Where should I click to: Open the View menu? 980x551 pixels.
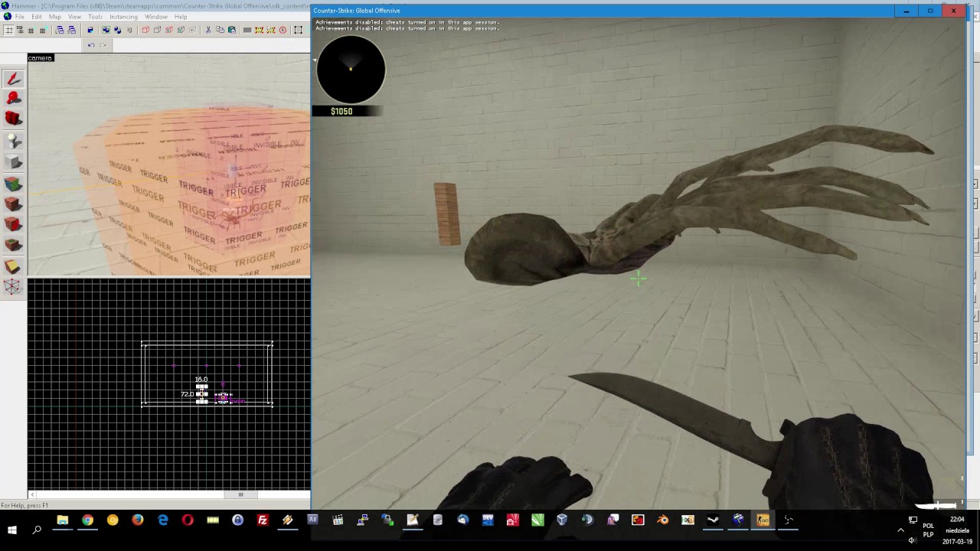point(74,16)
